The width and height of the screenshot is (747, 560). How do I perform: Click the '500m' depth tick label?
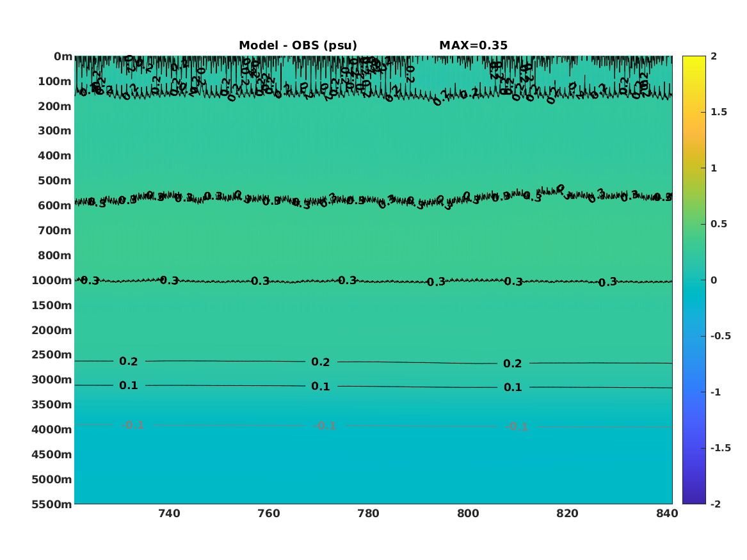(x=55, y=181)
